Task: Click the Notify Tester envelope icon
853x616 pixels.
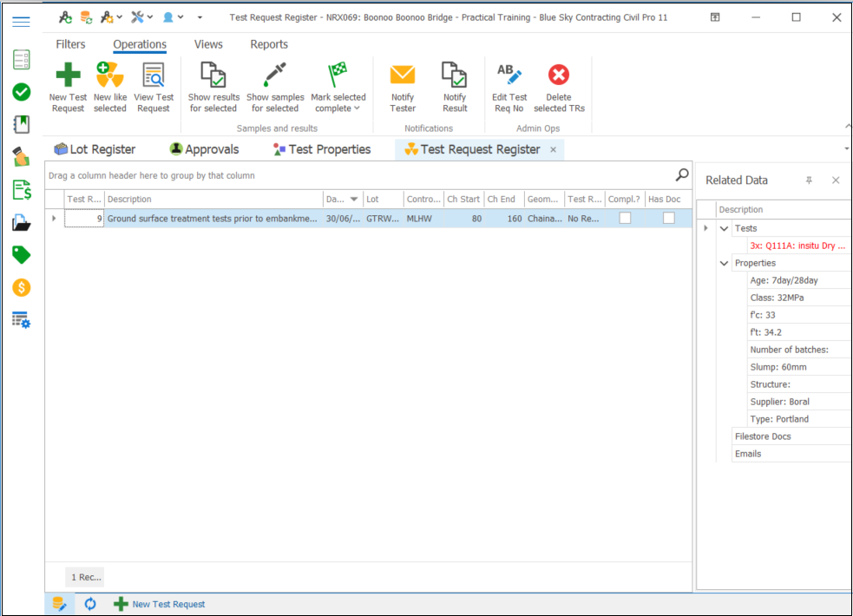Action: 403,76
